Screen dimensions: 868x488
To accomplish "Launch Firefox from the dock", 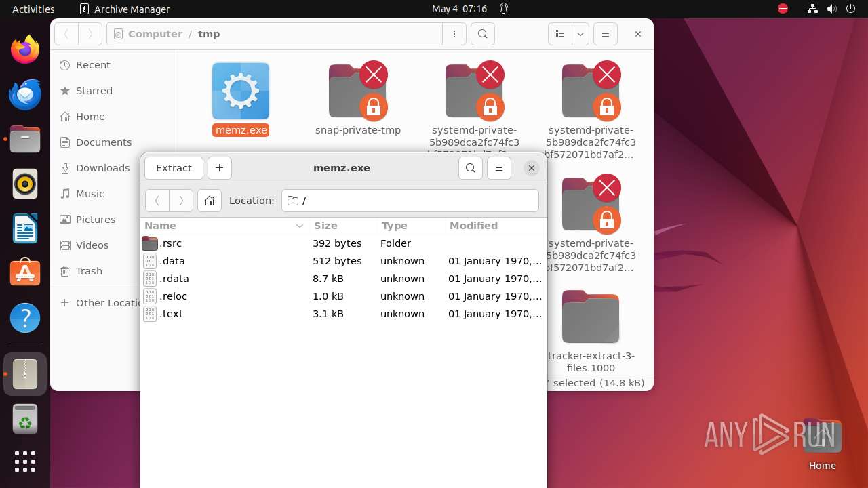I will [x=25, y=49].
